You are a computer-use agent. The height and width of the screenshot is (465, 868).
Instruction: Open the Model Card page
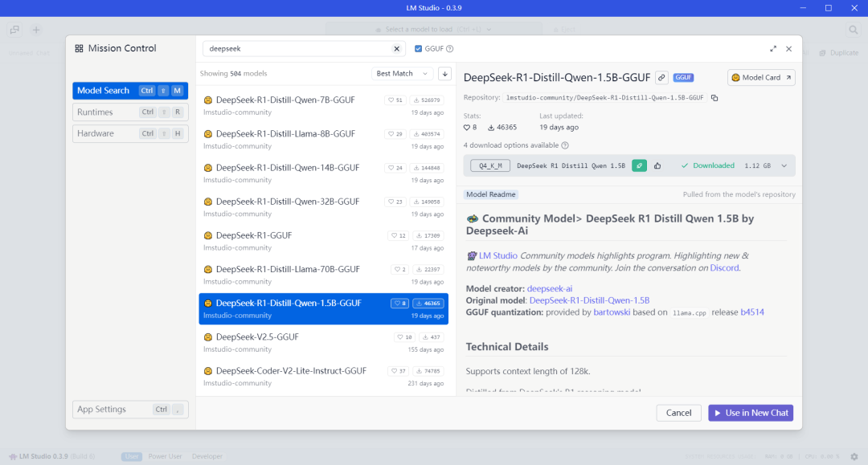pos(761,78)
